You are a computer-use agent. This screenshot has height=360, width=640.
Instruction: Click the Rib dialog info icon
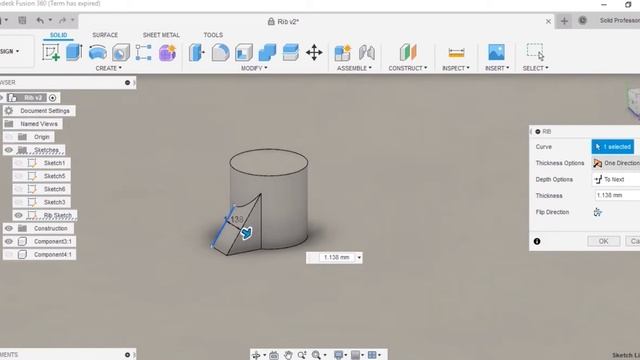click(x=537, y=241)
